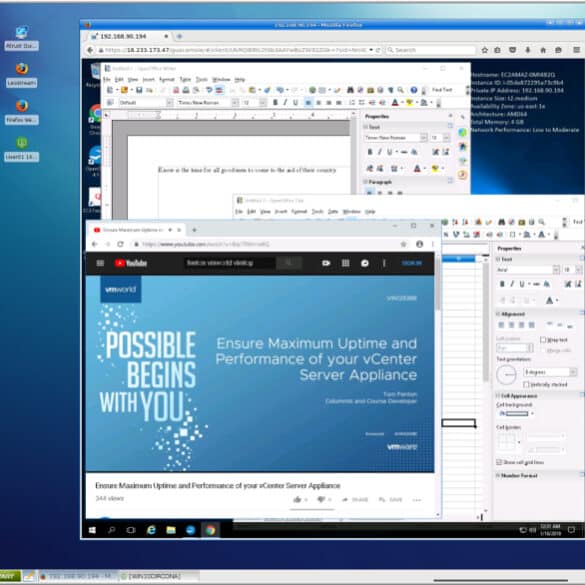Click binoculars Find icon in Calc toolbar
This screenshot has width=585, height=585.
point(501,222)
